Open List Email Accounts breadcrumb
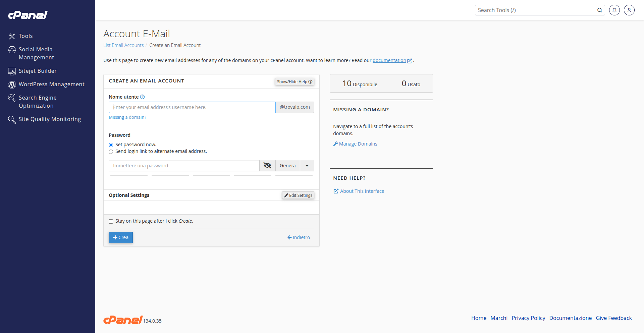The image size is (644, 333). click(123, 45)
